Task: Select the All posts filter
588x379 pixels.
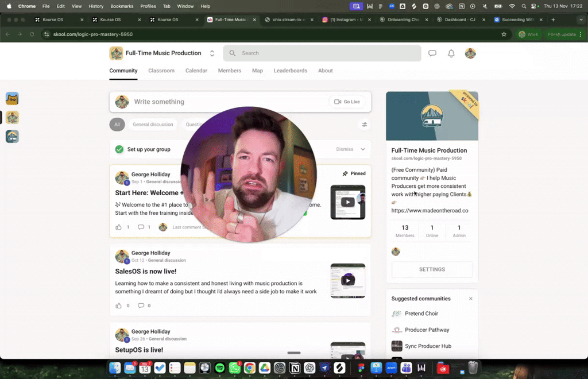Action: [117, 125]
